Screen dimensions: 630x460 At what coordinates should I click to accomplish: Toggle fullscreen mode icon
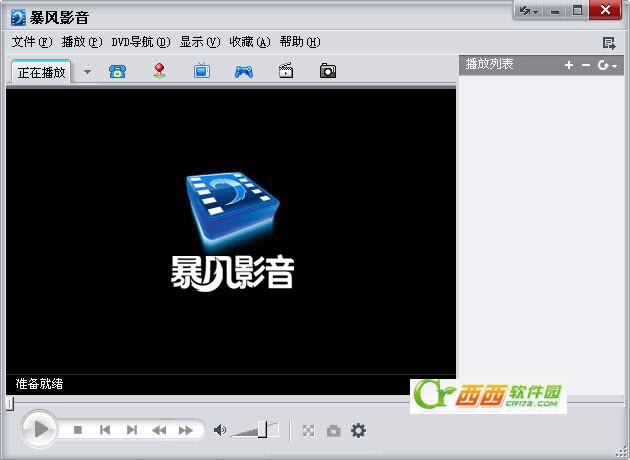tap(308, 431)
